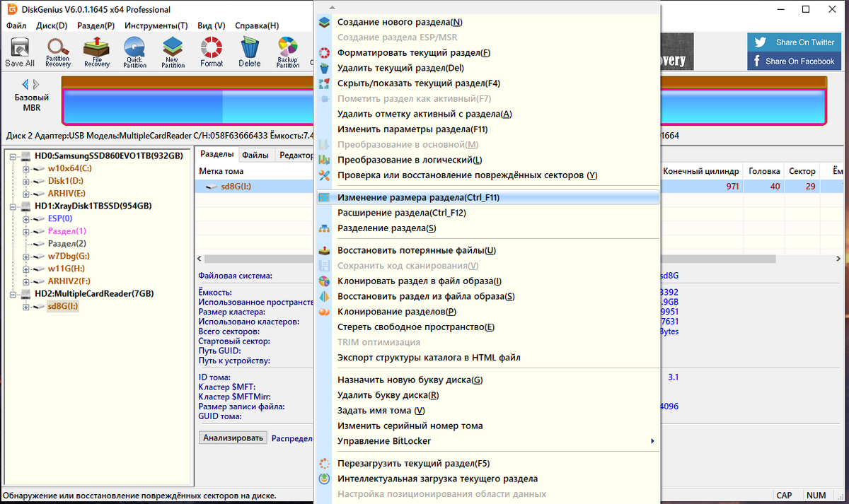The height and width of the screenshot is (504, 849).
Task: Click the New Partition toolbar icon
Action: point(173,52)
